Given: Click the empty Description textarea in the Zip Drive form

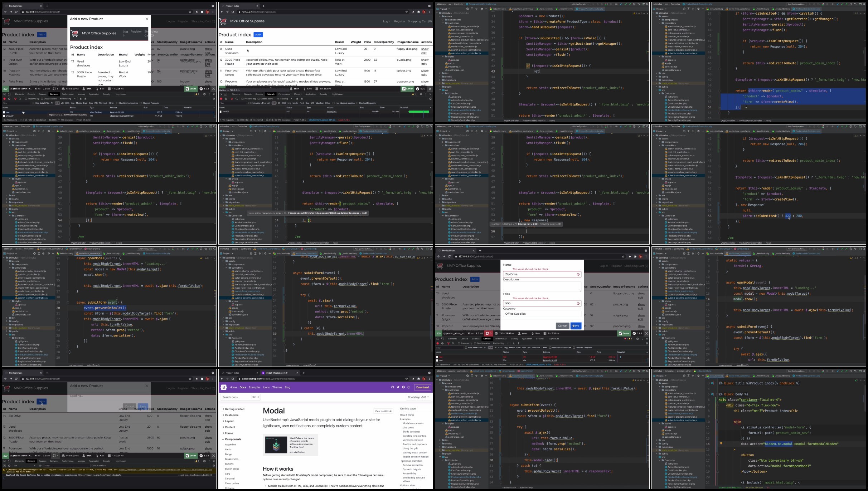Looking at the screenshot, I should pos(542,286).
